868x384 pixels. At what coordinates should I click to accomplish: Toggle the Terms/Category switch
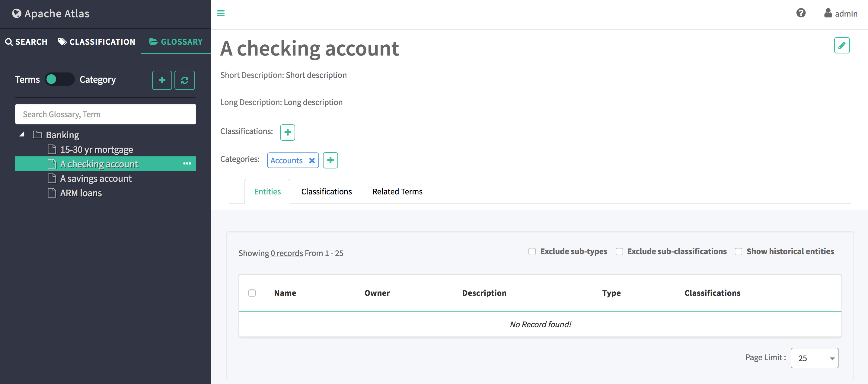[60, 80]
